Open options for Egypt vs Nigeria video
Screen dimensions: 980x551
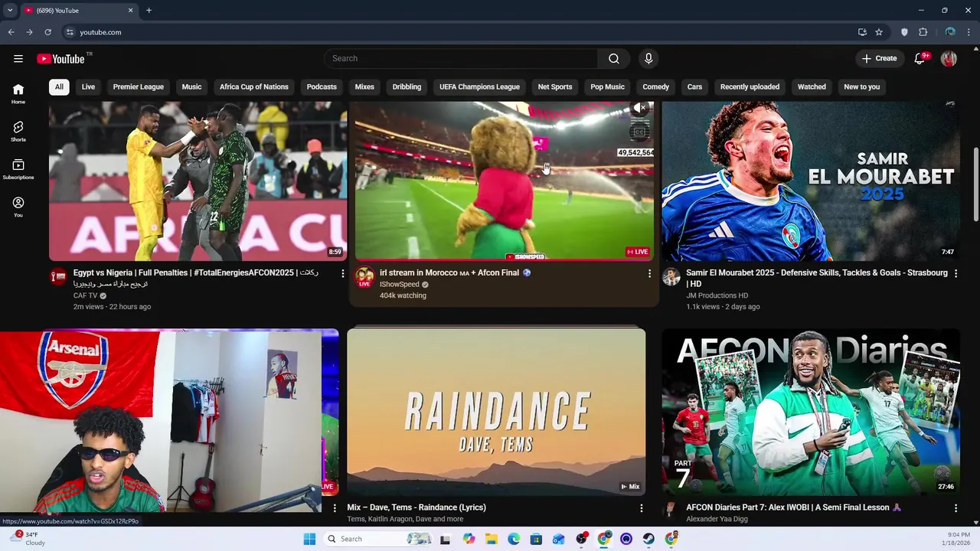(342, 273)
